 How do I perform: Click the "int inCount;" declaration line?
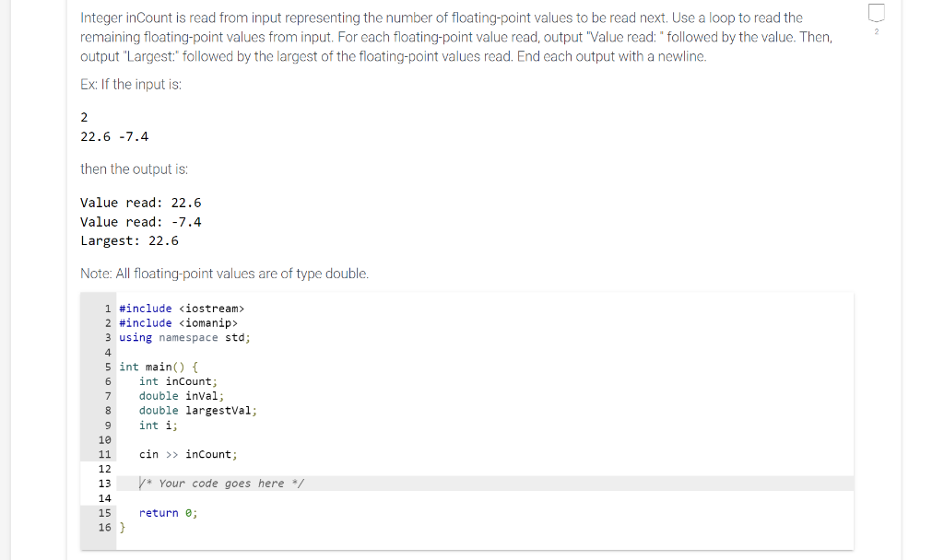(178, 381)
